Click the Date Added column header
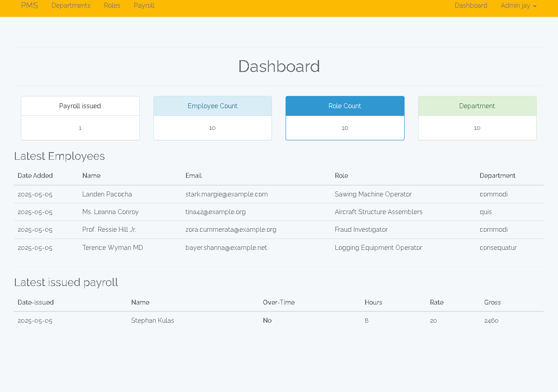Viewport: 558px width, 392px height. 35,176
